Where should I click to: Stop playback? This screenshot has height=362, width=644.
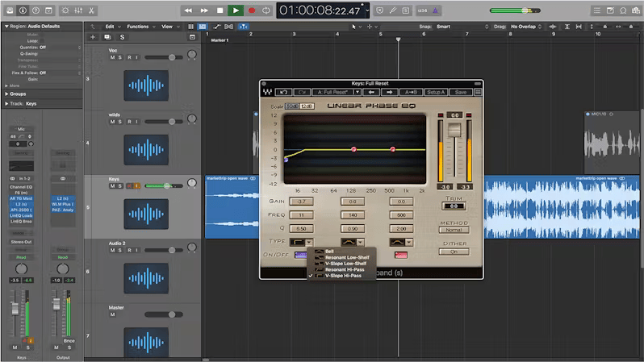pyautogui.click(x=220, y=10)
